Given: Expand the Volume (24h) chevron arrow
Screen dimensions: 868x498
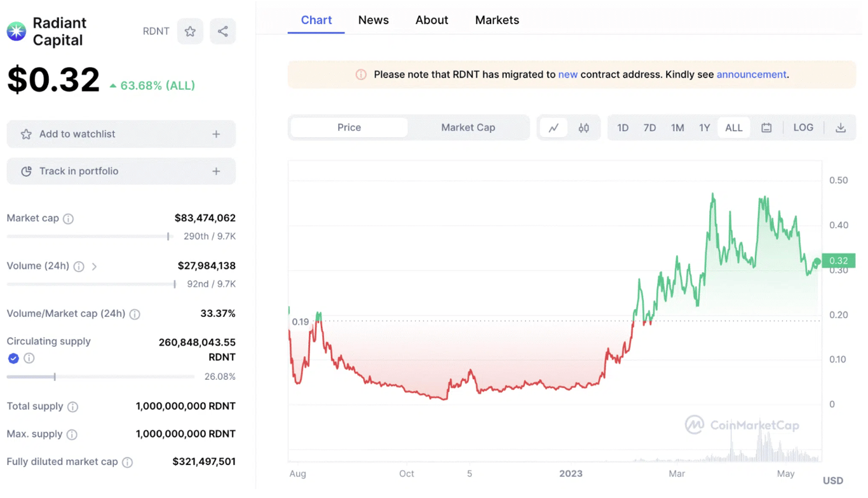Looking at the screenshot, I should click(x=94, y=266).
